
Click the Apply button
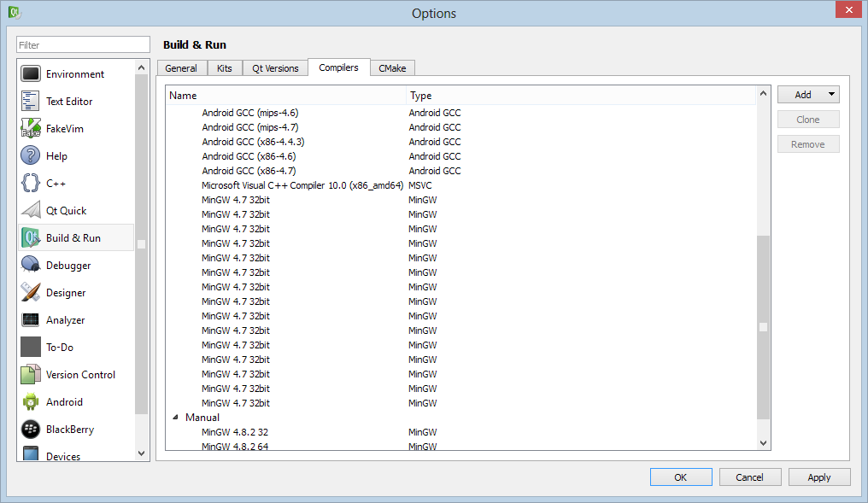pos(818,477)
